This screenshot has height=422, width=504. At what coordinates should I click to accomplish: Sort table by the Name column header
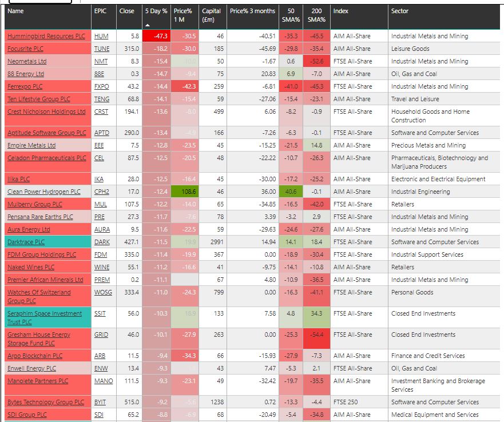pyautogui.click(x=16, y=11)
